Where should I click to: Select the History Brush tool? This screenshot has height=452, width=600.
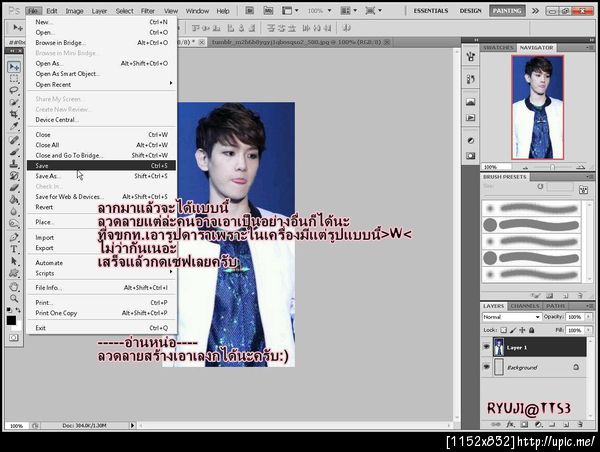[x=14, y=176]
